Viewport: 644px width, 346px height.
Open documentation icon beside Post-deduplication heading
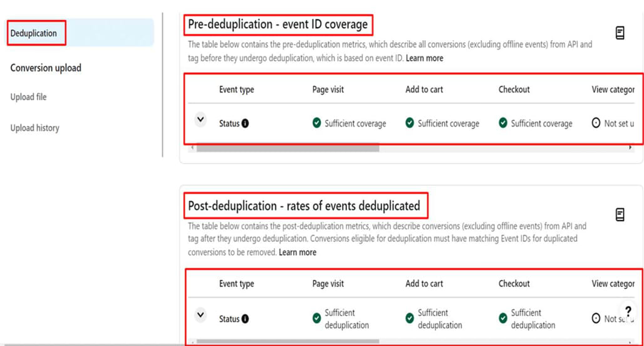pos(620,214)
